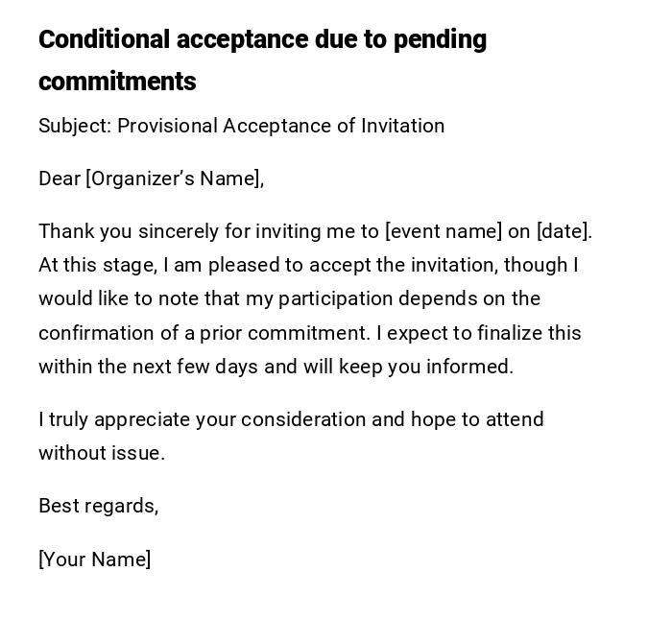Click the "[event name]" placeholder
Image resolution: width=672 pixels, height=619 pixels.
(444, 231)
